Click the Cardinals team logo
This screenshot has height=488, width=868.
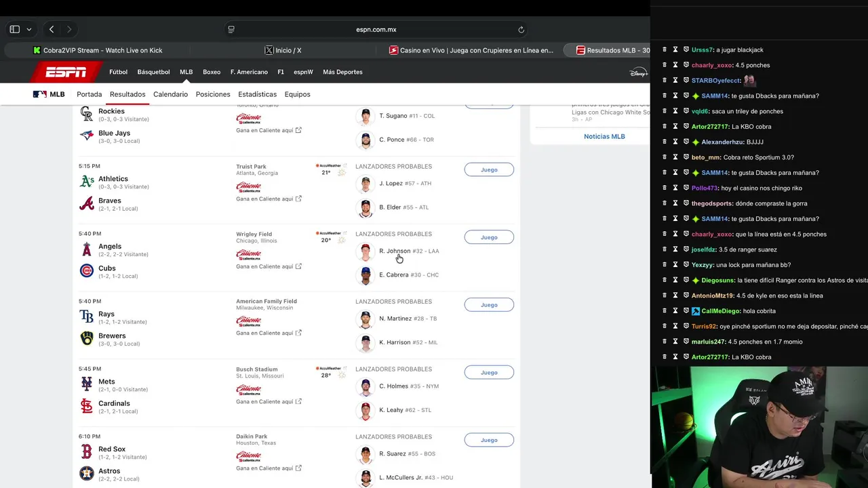tap(87, 406)
